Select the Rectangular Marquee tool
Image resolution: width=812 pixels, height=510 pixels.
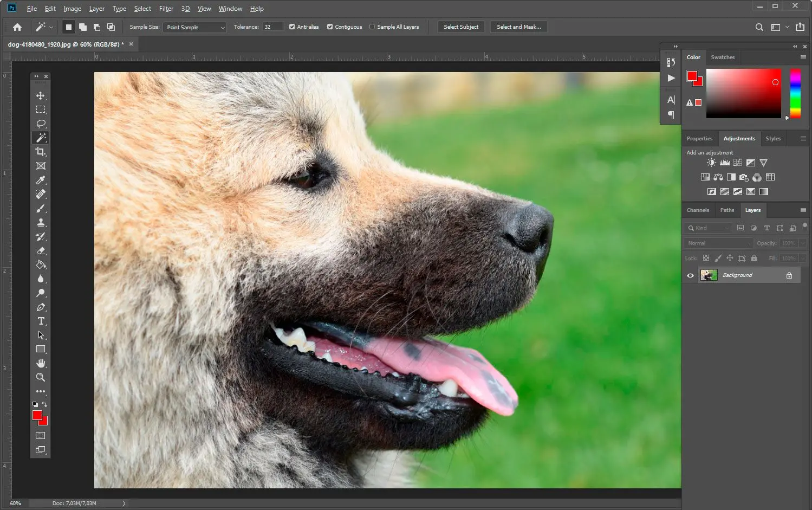41,109
